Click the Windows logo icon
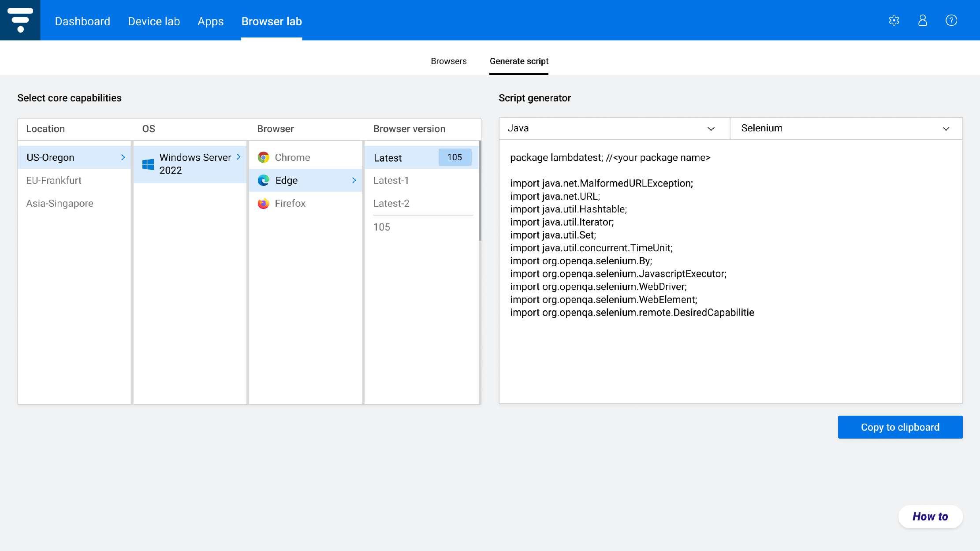The height and width of the screenshot is (551, 980). [x=148, y=164]
